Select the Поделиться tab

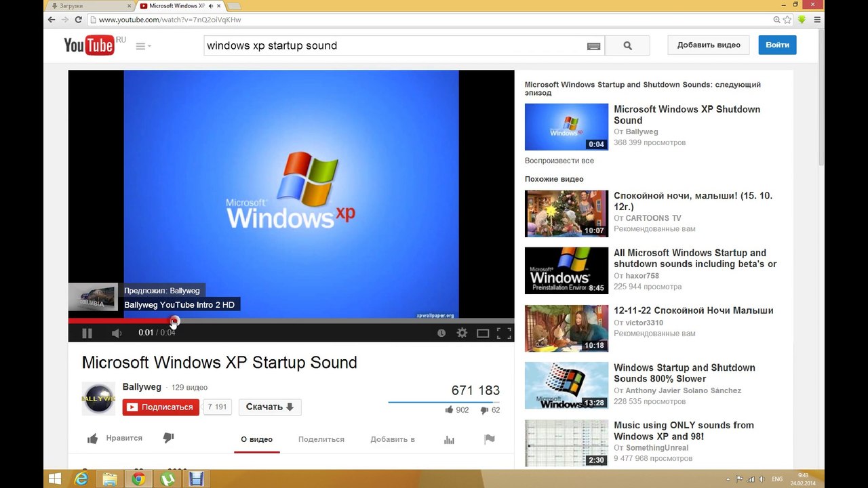point(321,439)
